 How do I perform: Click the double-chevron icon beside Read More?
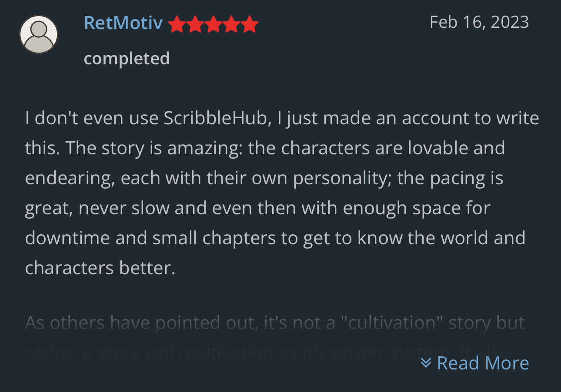tap(426, 363)
